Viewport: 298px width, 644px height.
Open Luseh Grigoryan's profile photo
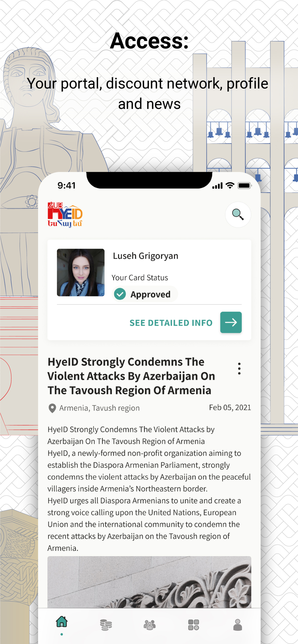[81, 272]
